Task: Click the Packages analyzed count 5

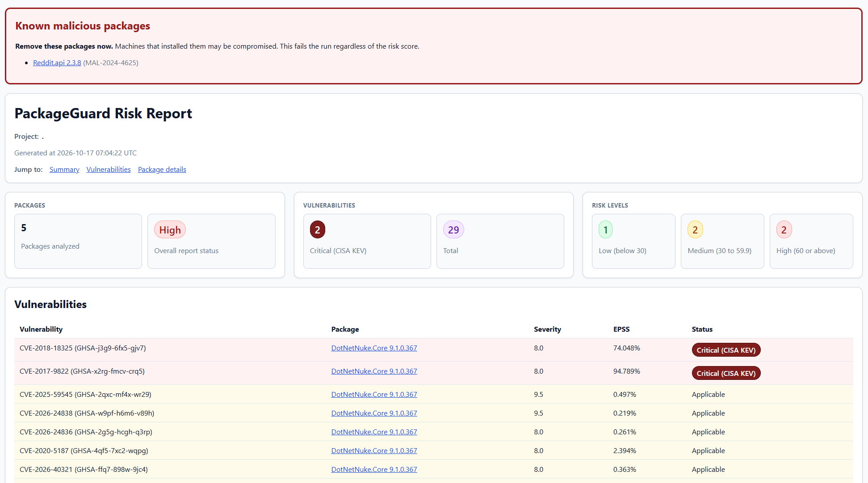Action: point(24,228)
